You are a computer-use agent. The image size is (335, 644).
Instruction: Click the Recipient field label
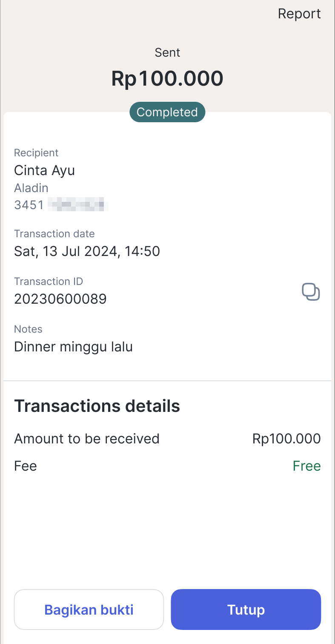click(x=36, y=152)
